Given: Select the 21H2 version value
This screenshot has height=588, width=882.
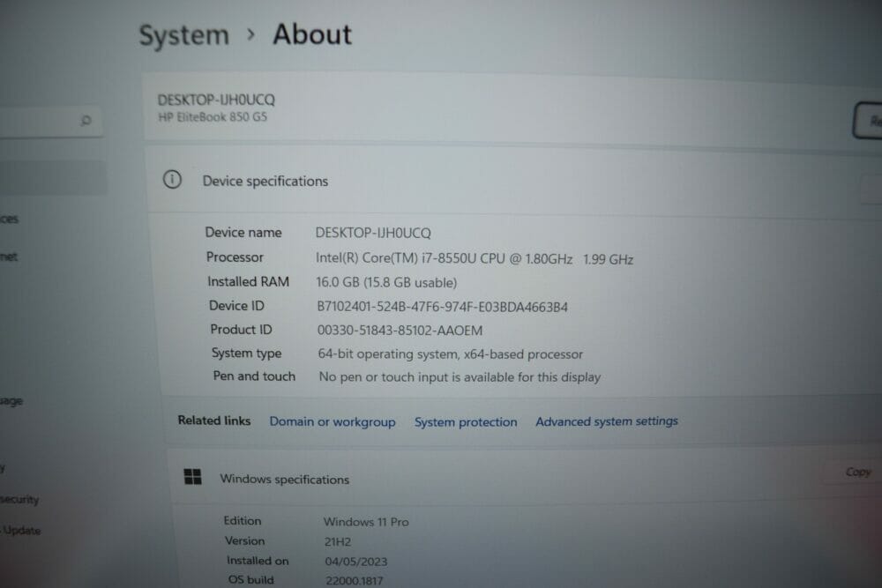Looking at the screenshot, I should (x=338, y=542).
